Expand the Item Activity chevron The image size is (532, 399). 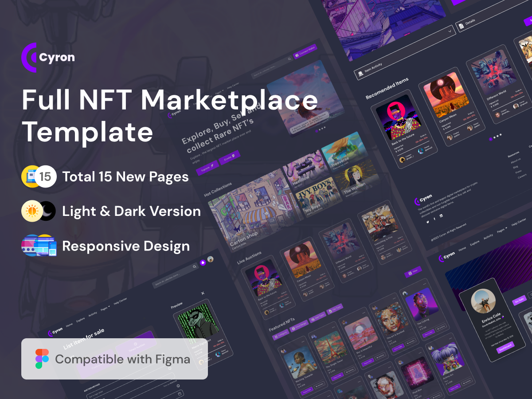tap(450, 31)
